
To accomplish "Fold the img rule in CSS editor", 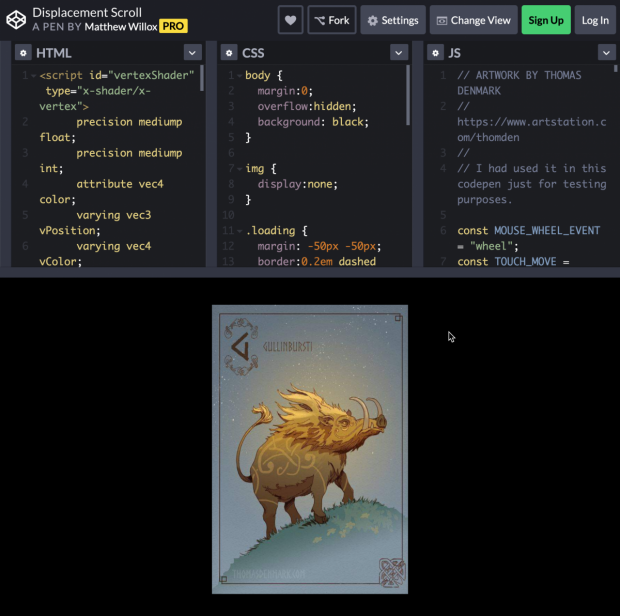I will pos(240,169).
